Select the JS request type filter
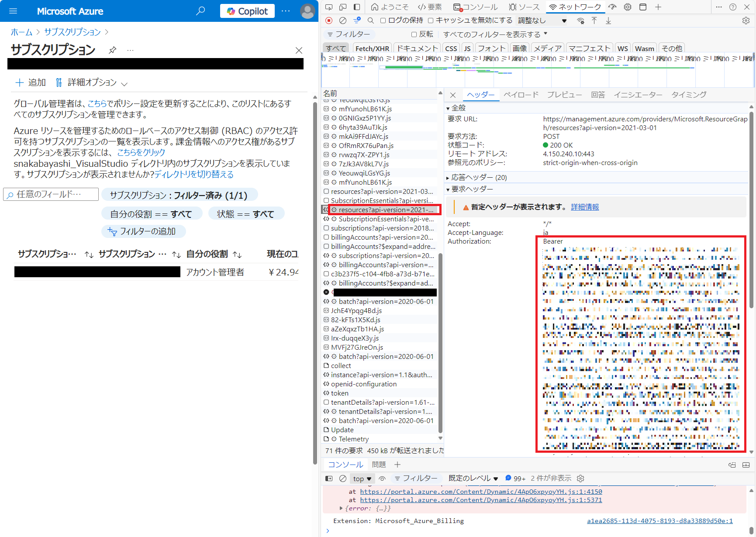Screen dimensions: 756x537 [x=467, y=48]
